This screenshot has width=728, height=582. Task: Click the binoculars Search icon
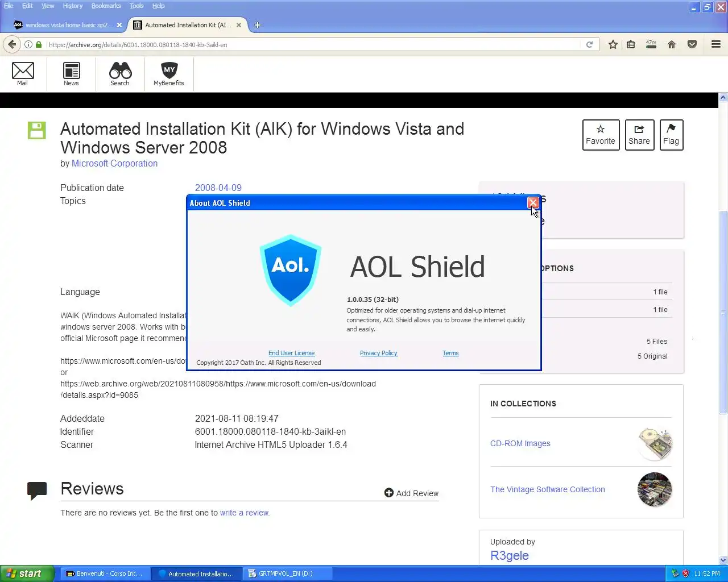point(120,74)
